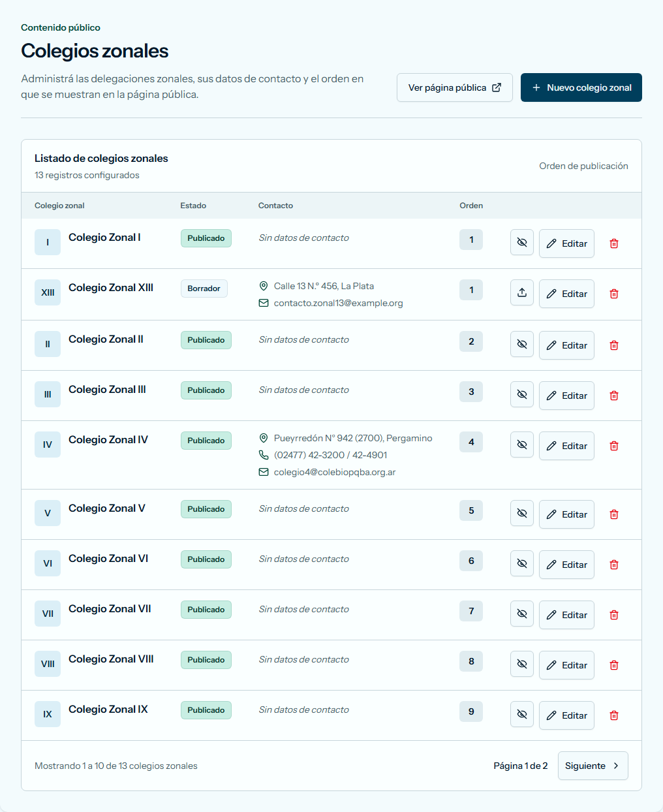
Task: Delete Colegio Zonal IV with trash icon
Action: 614,446
